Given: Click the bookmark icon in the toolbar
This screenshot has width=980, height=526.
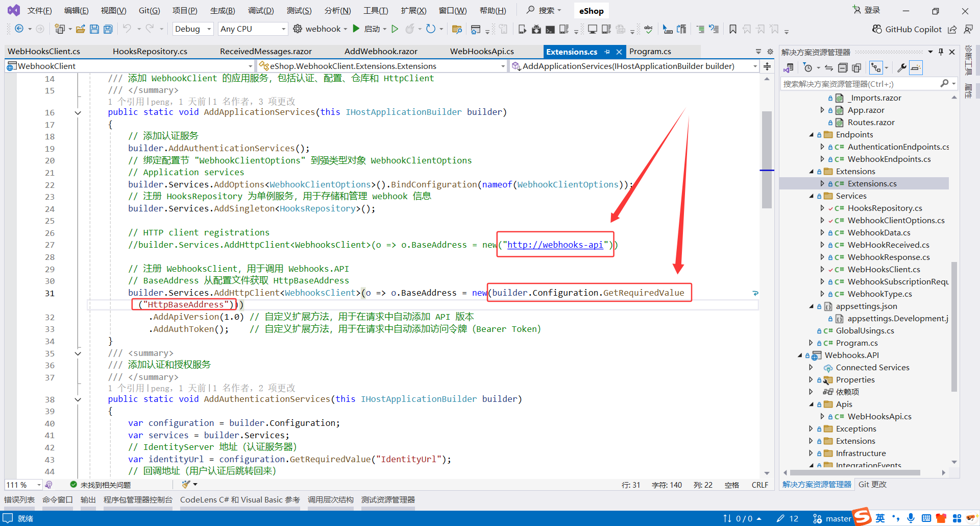Looking at the screenshot, I should point(733,29).
